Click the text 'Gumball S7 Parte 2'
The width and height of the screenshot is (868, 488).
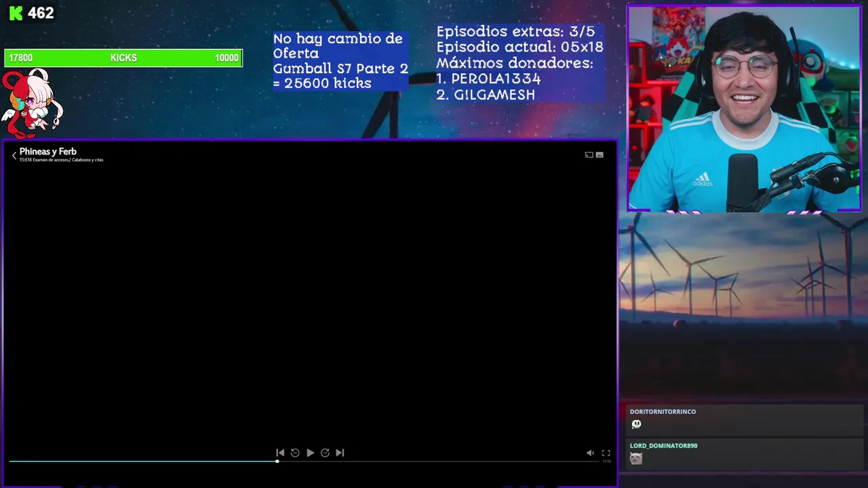pos(340,68)
